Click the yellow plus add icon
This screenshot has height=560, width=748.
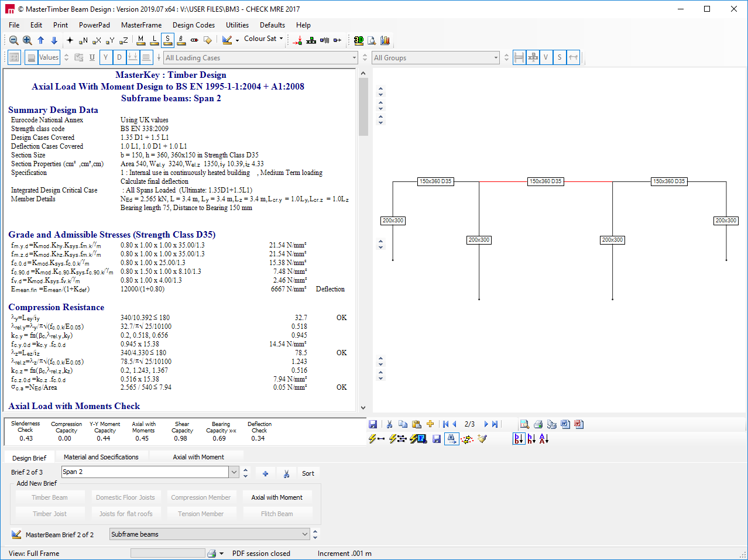pyautogui.click(x=430, y=424)
